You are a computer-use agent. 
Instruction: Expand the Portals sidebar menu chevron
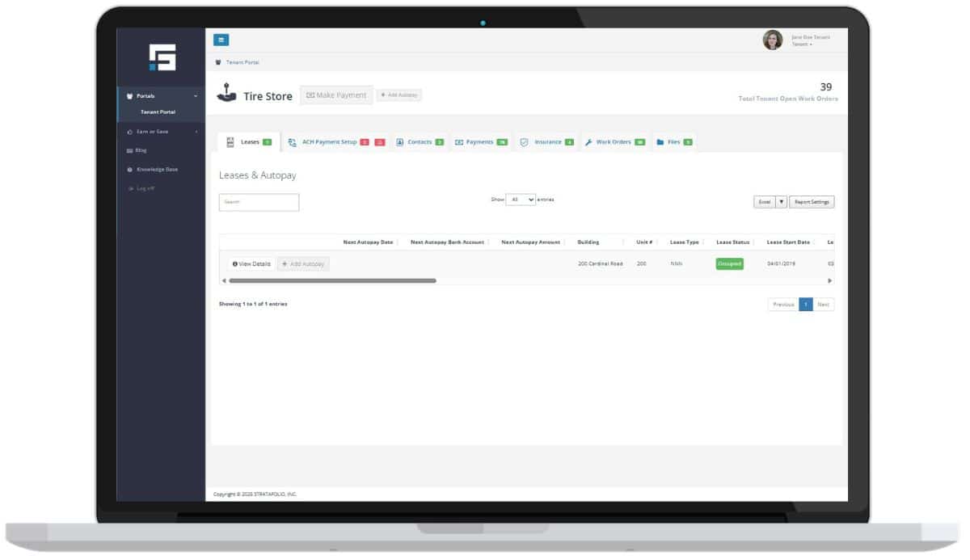point(196,96)
